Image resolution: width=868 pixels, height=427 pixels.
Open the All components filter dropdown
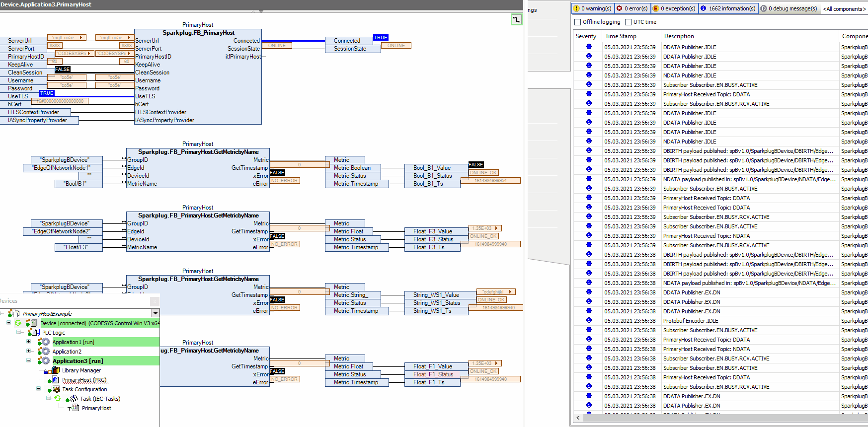[844, 9]
